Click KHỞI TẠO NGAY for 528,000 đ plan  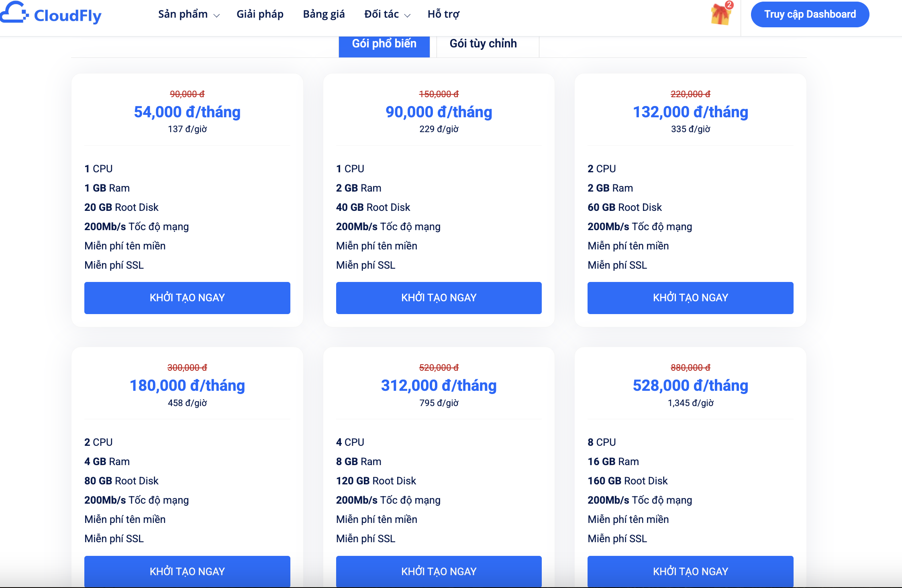click(x=690, y=571)
